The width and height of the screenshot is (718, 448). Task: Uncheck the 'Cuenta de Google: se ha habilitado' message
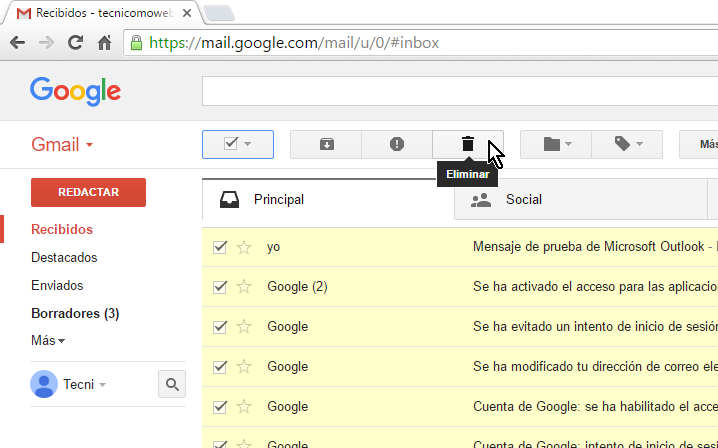point(220,406)
